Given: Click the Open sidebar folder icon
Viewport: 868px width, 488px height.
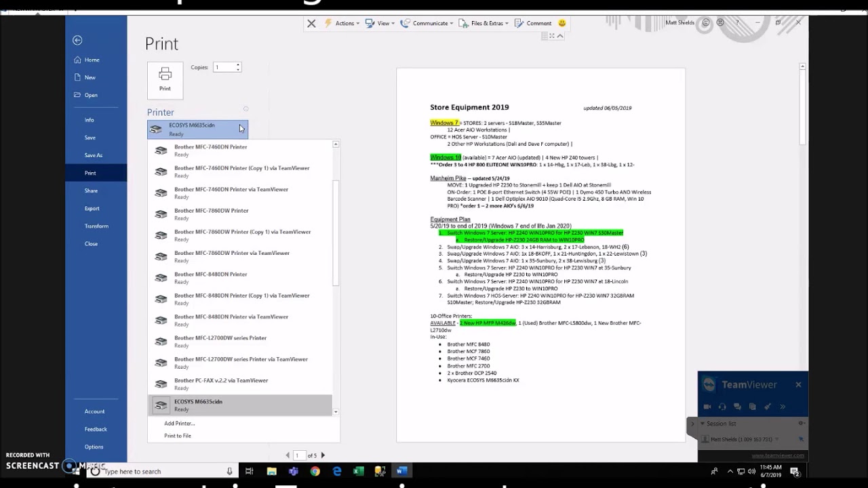Looking at the screenshot, I should pos(77,95).
